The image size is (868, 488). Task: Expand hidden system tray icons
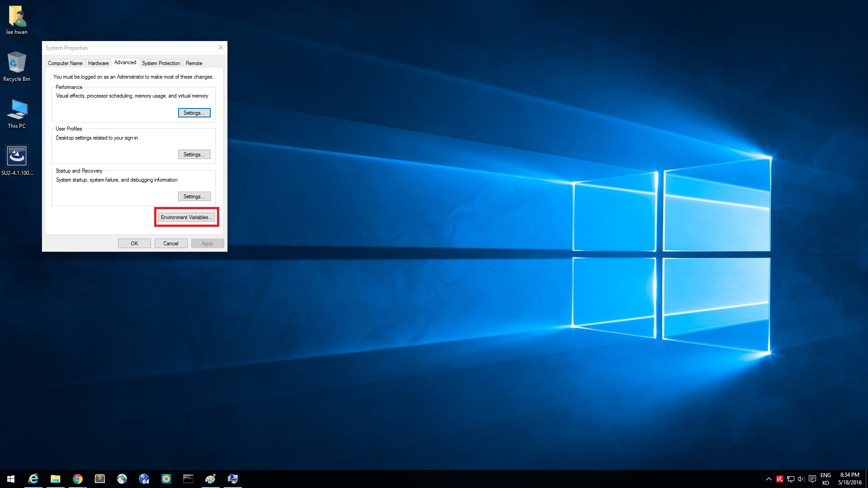pos(769,479)
